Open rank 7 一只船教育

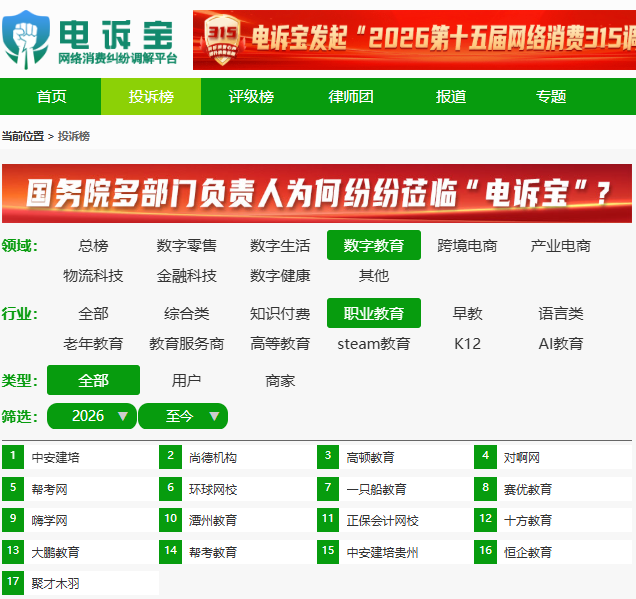(376, 489)
